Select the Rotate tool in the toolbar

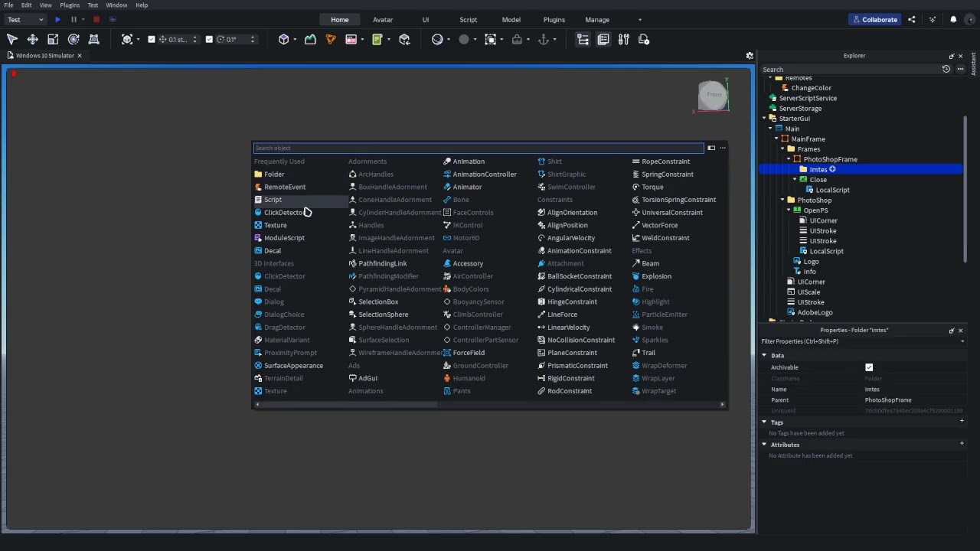coord(73,39)
